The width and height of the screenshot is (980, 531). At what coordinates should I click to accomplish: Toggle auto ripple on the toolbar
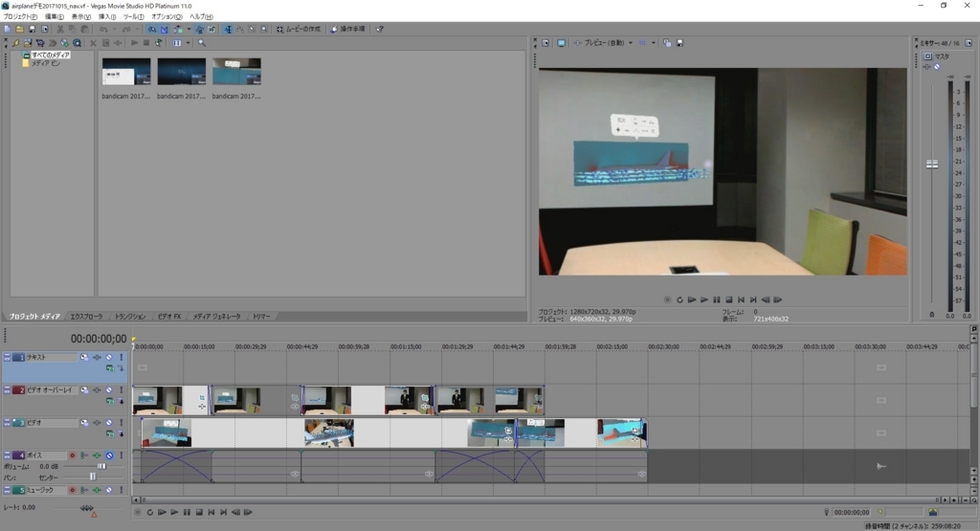[178, 29]
